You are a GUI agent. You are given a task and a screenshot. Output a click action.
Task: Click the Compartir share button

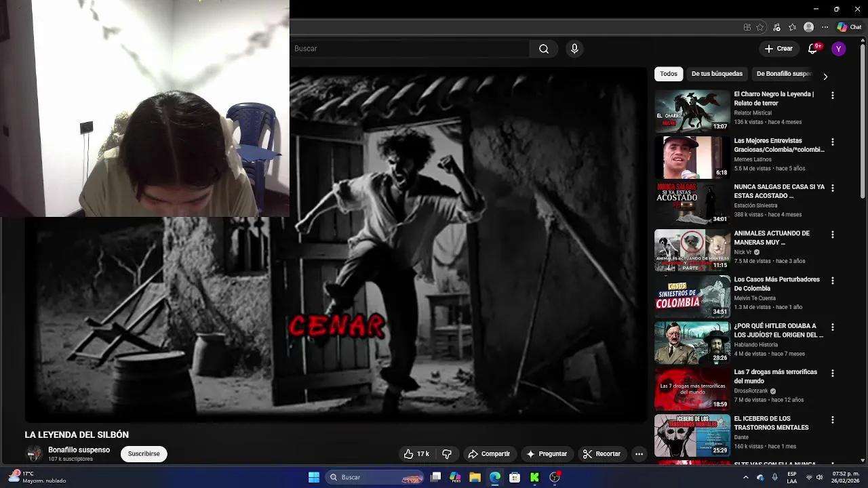(489, 454)
